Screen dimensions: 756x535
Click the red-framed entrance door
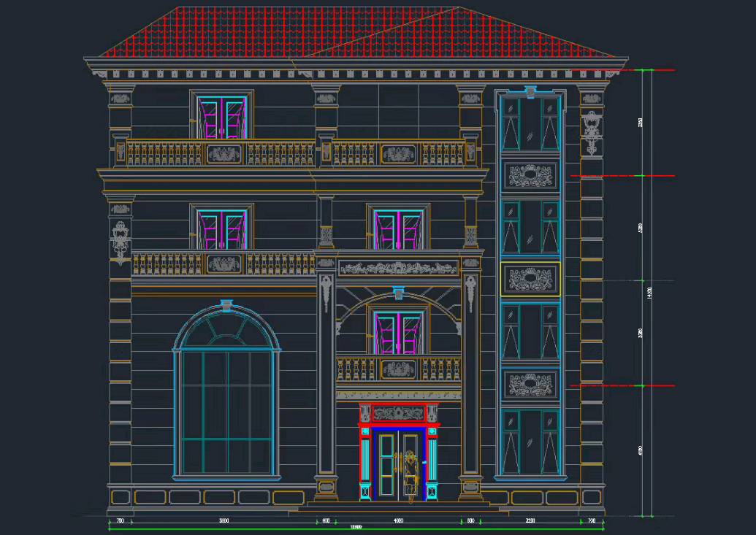click(x=398, y=463)
